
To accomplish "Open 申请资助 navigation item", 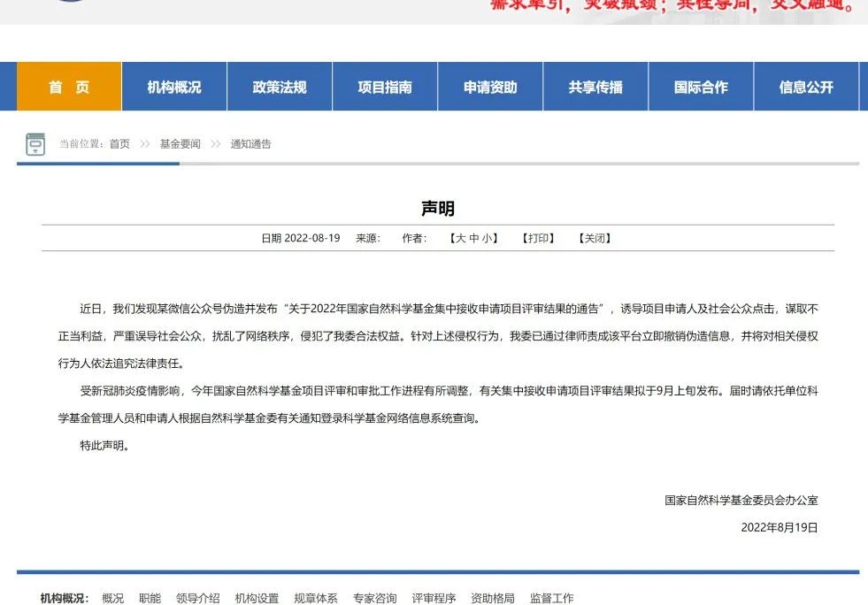I will click(490, 87).
